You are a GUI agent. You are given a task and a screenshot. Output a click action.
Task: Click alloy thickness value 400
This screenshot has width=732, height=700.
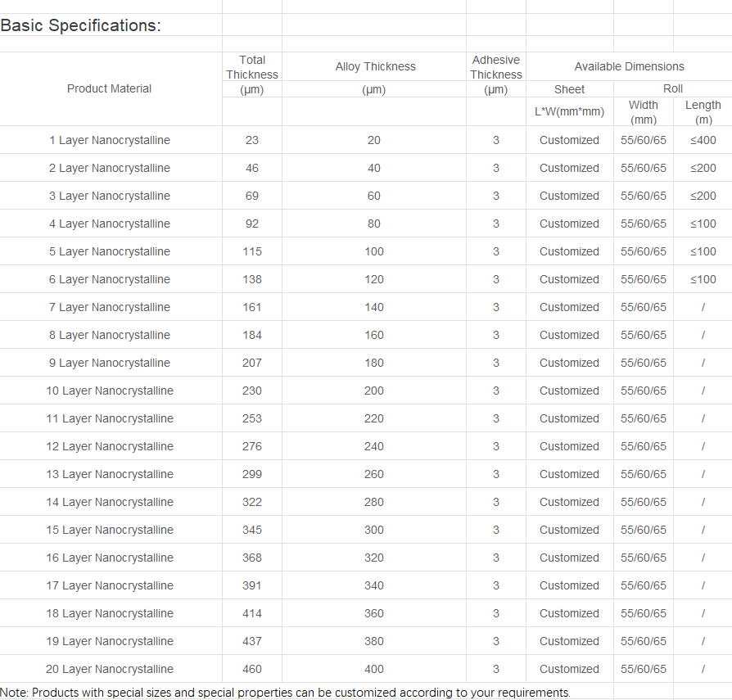coord(373,669)
